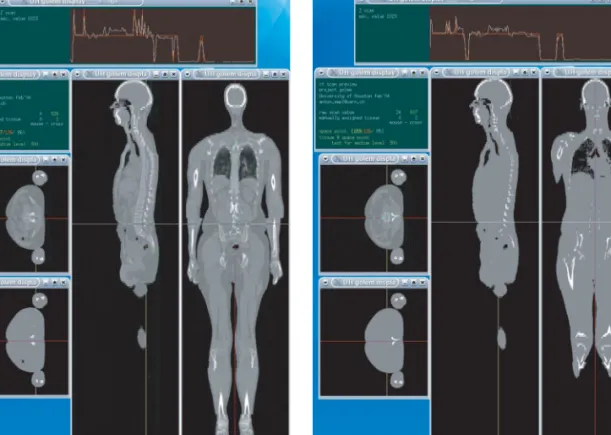Click the skull in left screenshot sagittal view
Viewport: 611px width, 435px height.
pyautogui.click(x=134, y=96)
